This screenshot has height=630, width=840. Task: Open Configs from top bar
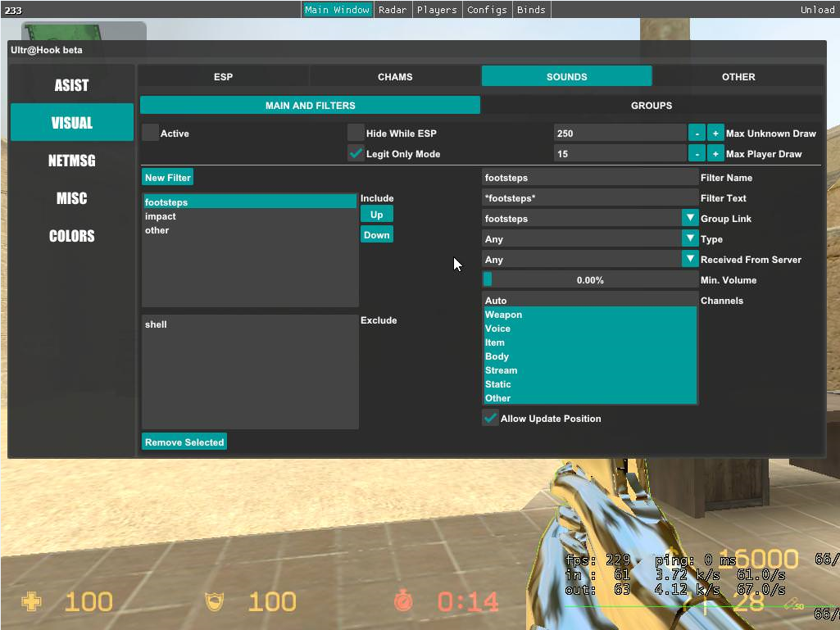tap(487, 10)
